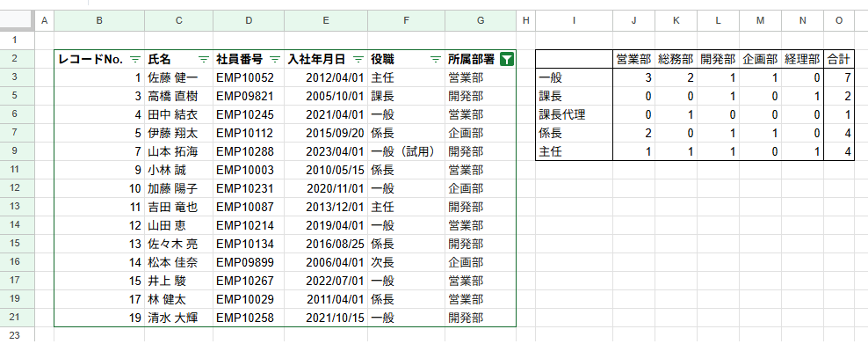Click hire date 2015/09/20
868x344 pixels.
326,133
